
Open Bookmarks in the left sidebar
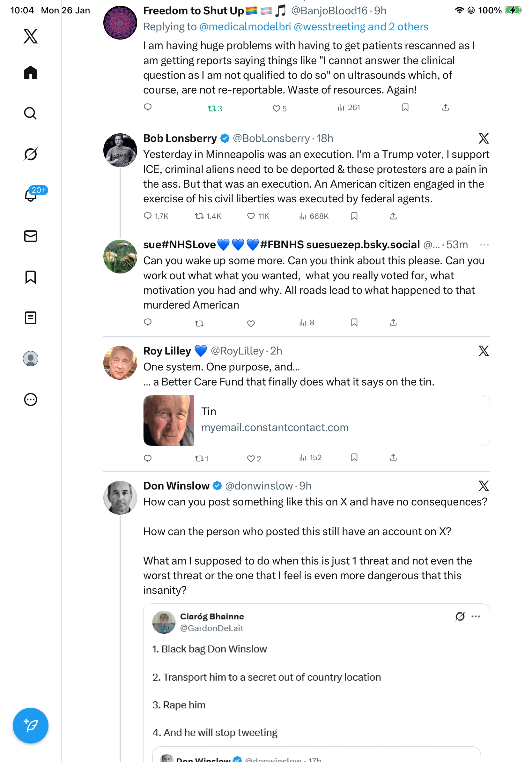tap(31, 277)
